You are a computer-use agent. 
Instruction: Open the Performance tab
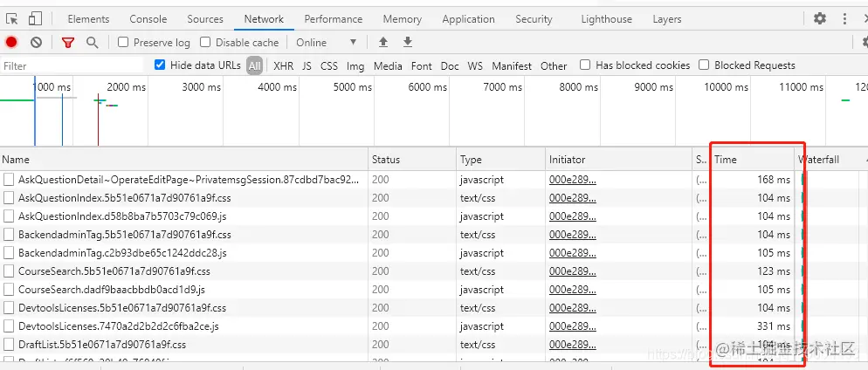pyautogui.click(x=334, y=19)
